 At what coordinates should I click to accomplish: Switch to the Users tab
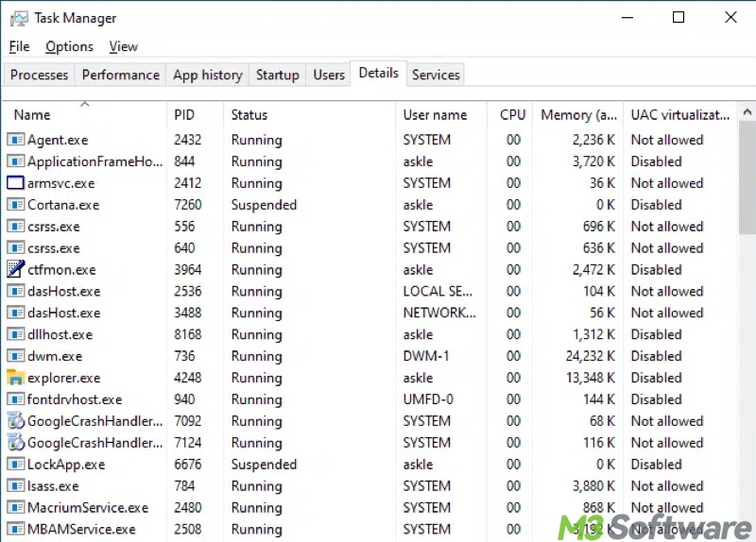[329, 76]
